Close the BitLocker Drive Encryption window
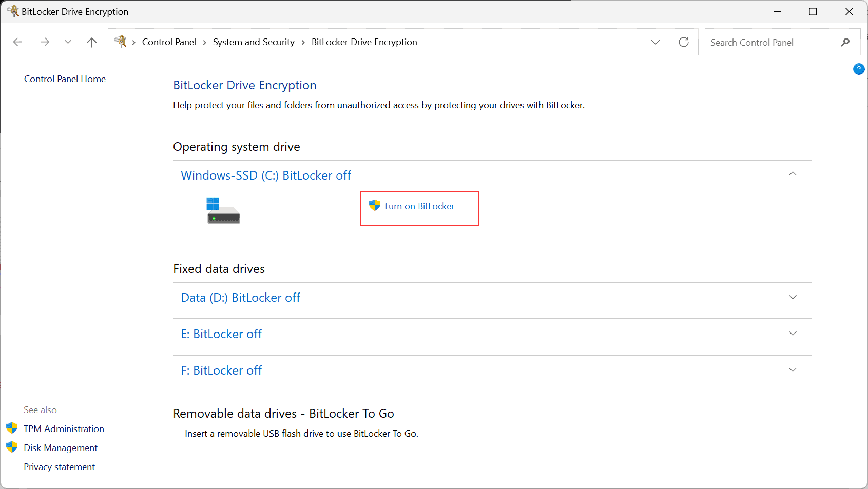This screenshot has width=868, height=489. coord(849,11)
